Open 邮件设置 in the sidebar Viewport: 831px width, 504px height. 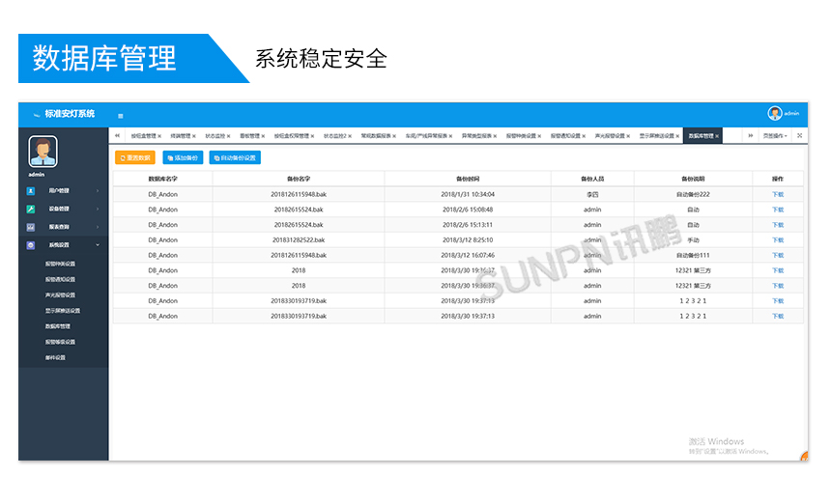pos(55,358)
